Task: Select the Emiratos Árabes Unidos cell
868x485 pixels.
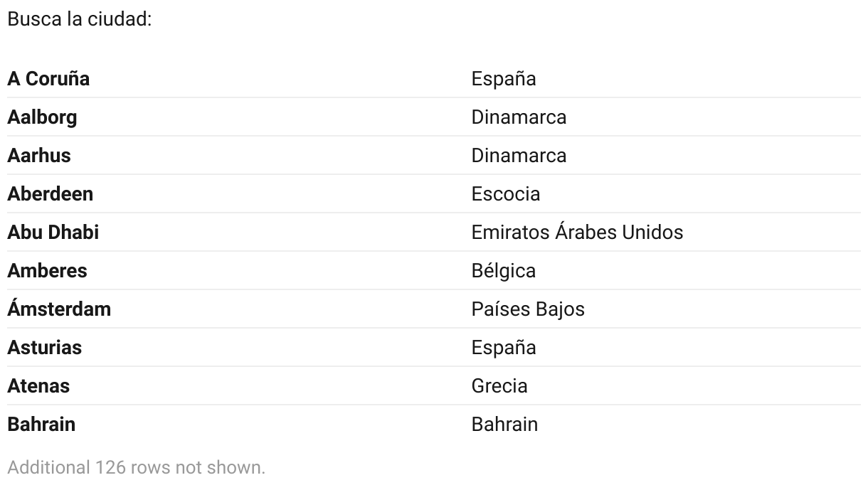Action: click(x=576, y=232)
